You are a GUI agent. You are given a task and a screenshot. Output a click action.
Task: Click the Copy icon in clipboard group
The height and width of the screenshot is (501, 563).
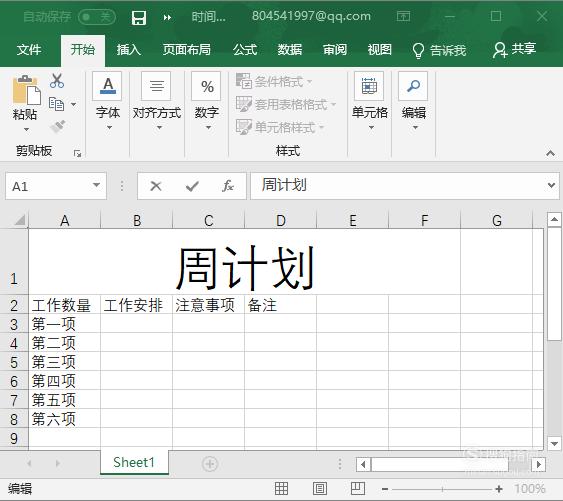tap(56, 104)
